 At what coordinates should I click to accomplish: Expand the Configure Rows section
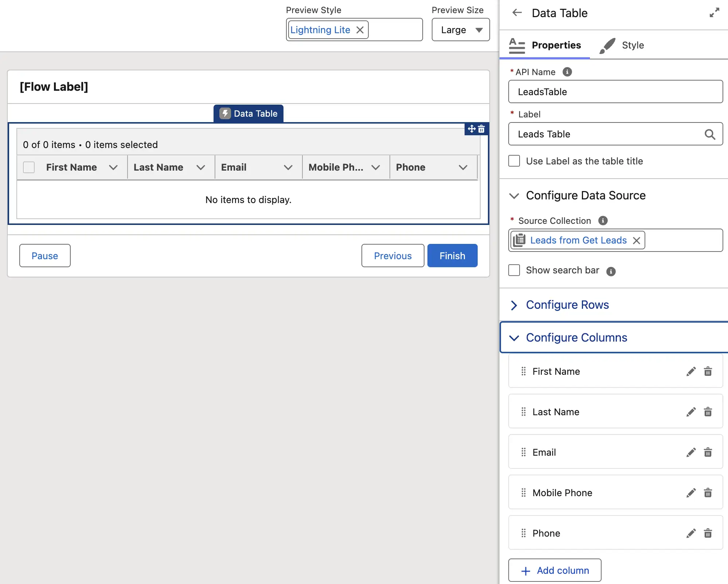[x=567, y=305]
